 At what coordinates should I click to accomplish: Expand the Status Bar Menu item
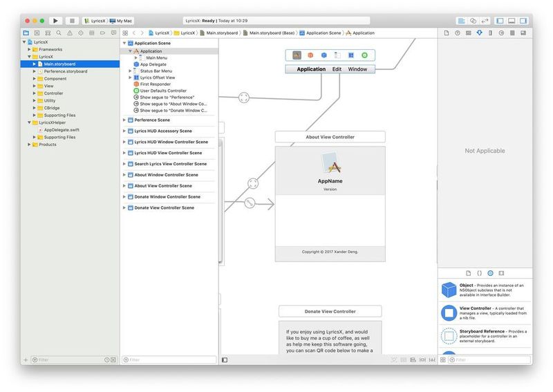pyautogui.click(x=130, y=71)
